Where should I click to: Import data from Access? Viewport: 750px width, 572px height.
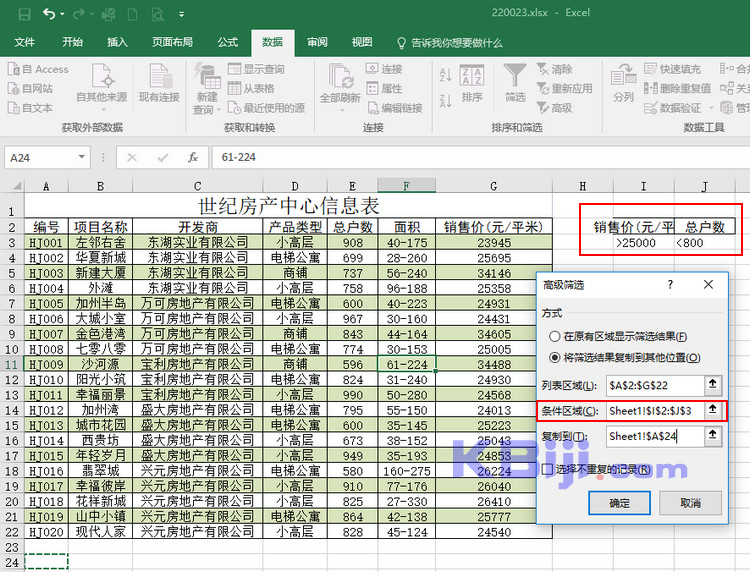(38, 69)
